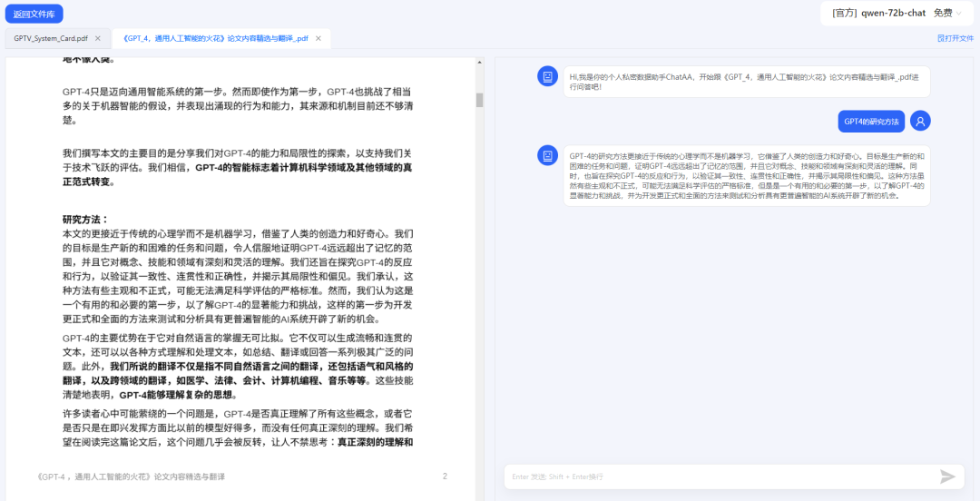Screen dimensions: 980x501
Task: Close the GPT_4 论文内容精选与翻译 pdf tab
Action: pos(318,38)
